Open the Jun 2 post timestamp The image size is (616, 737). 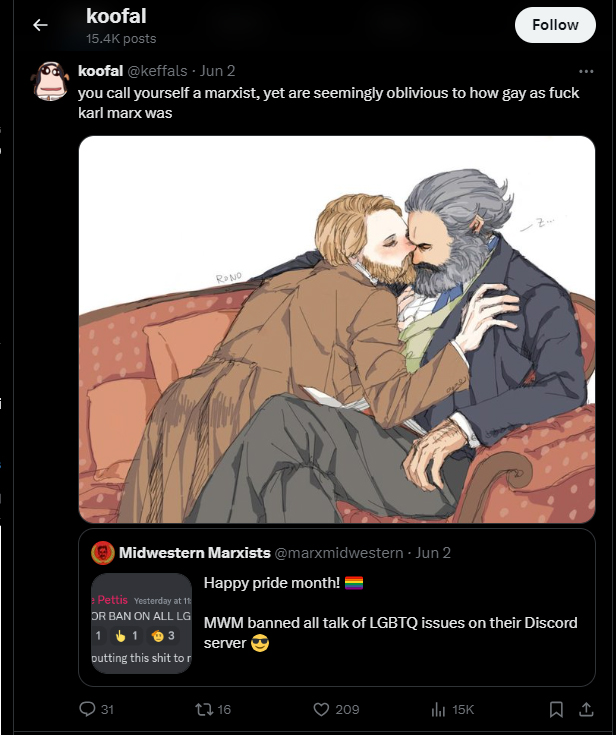pyautogui.click(x=217, y=71)
